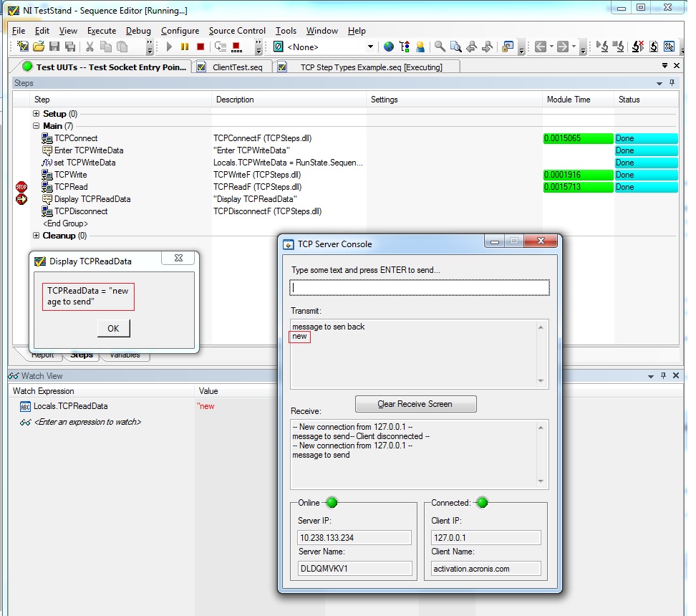Click the Find magnifying glass icon

[440, 46]
